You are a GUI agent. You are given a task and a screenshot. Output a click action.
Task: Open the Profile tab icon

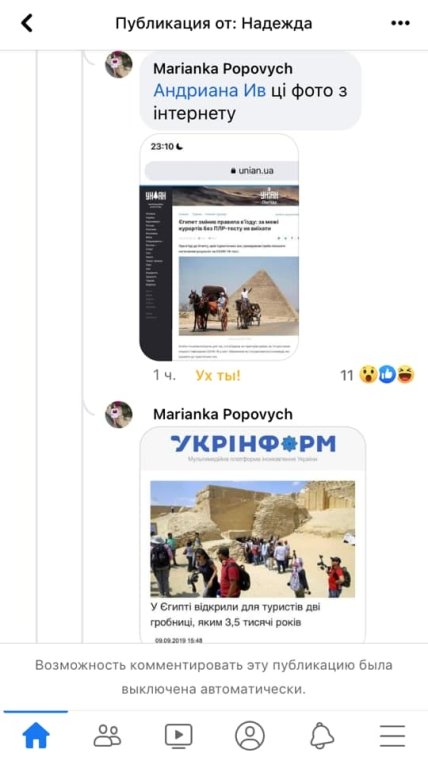tap(250, 736)
